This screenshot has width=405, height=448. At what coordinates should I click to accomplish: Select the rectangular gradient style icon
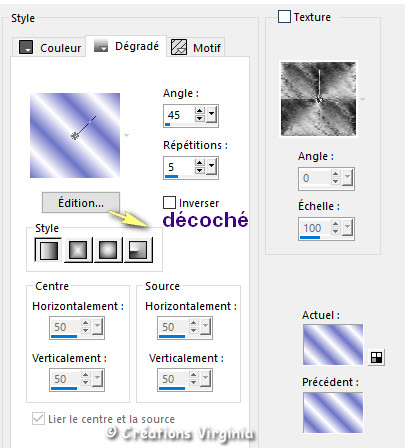click(78, 250)
